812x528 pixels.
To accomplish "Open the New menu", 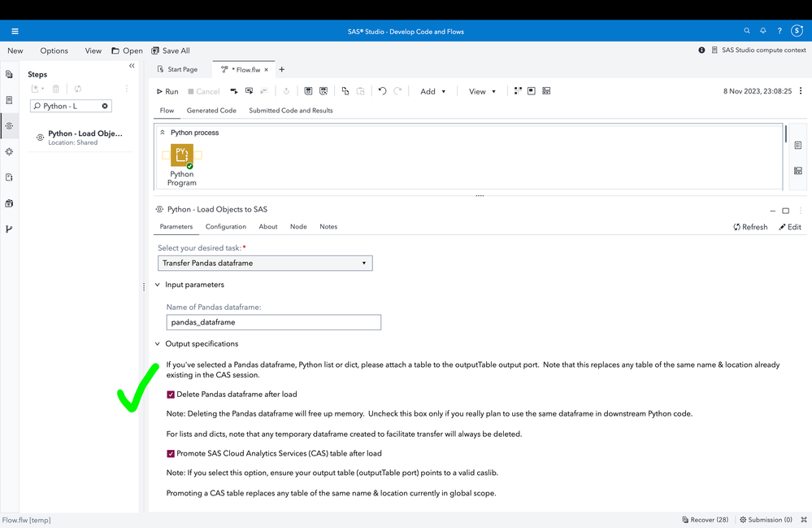I will click(15, 50).
